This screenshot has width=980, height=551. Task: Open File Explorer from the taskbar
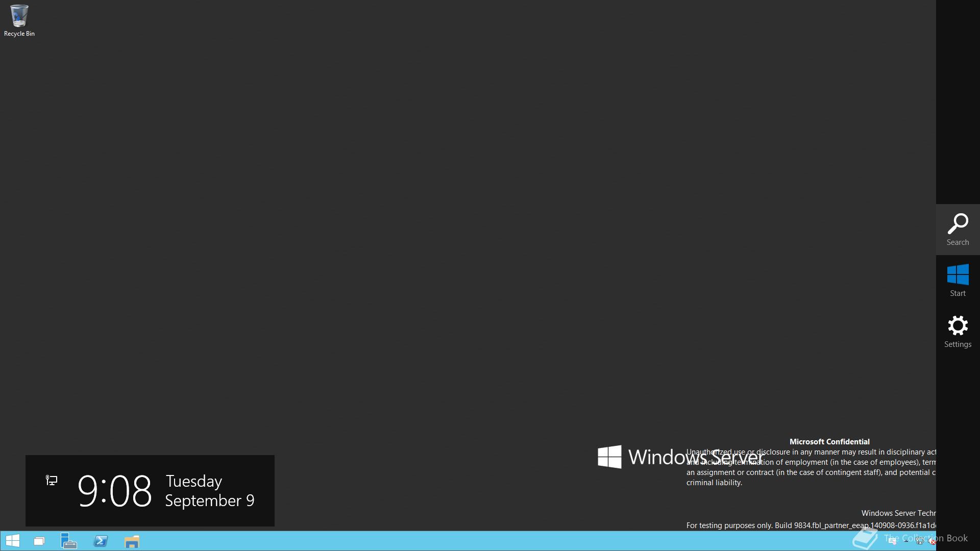[132, 541]
